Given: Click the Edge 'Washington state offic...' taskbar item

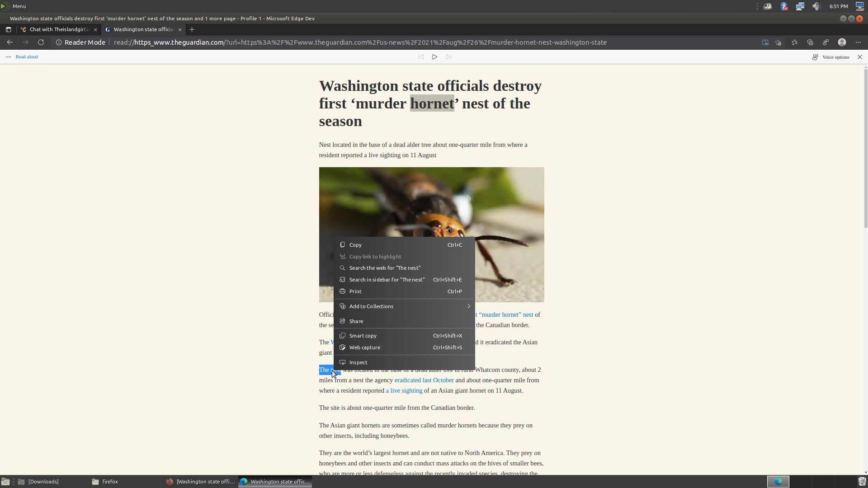Looking at the screenshot, I should click(x=275, y=482).
